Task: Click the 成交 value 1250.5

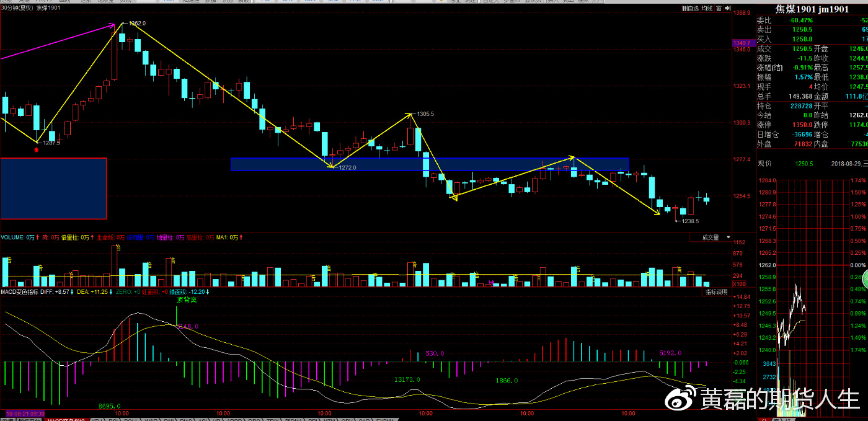Action: pos(801,48)
